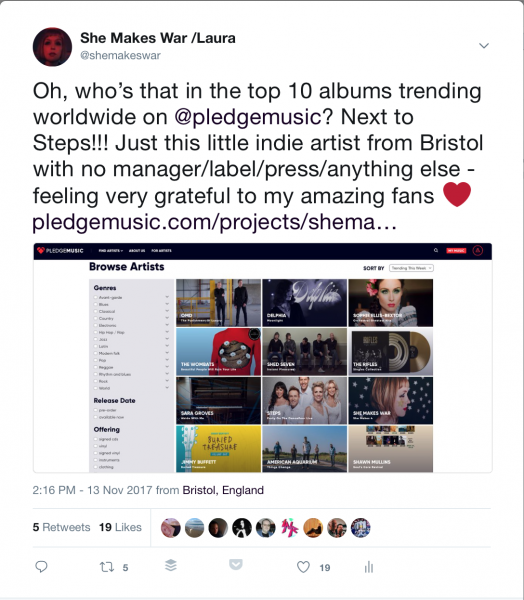Expand the Avant-garde genre chevron
Viewport: 524px width, 600px height.
pyautogui.click(x=167, y=297)
